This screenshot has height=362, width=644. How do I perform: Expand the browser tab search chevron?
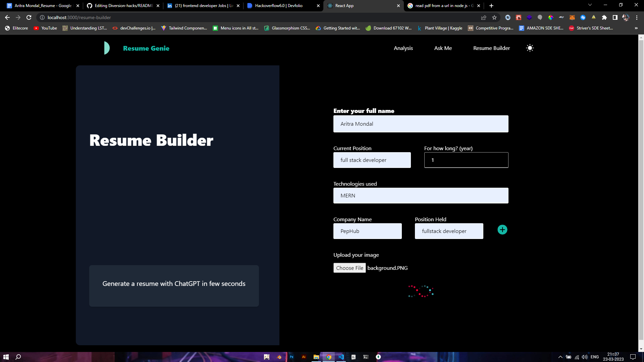click(590, 5)
